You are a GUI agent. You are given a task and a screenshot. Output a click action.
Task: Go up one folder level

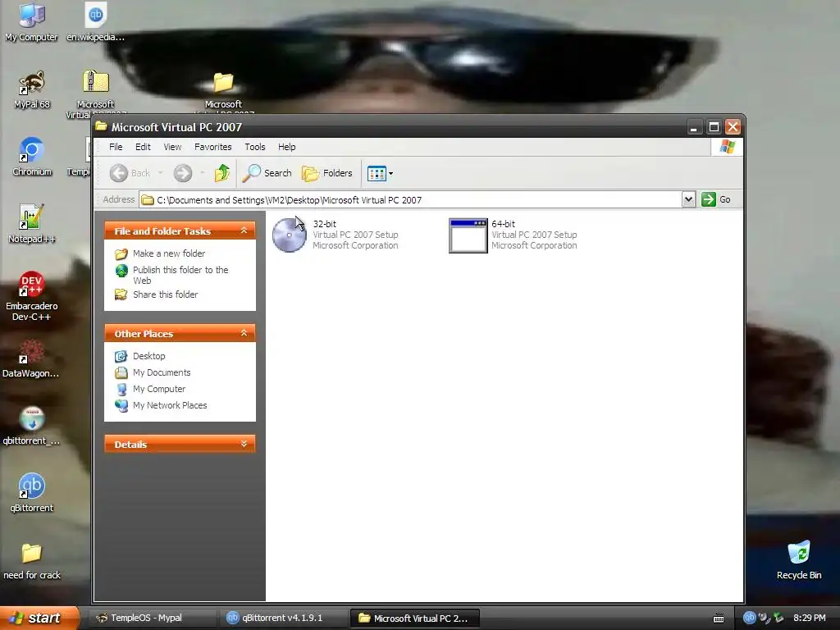tap(221, 173)
